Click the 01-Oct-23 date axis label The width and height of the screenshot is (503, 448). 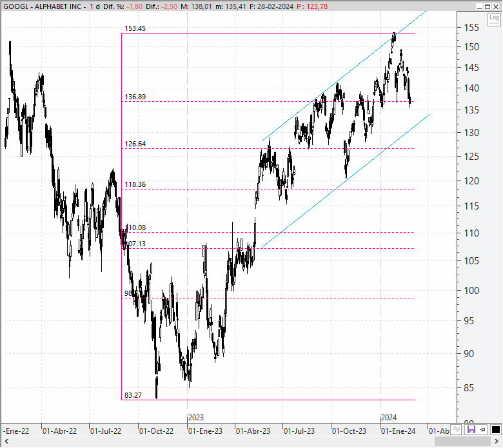click(349, 431)
